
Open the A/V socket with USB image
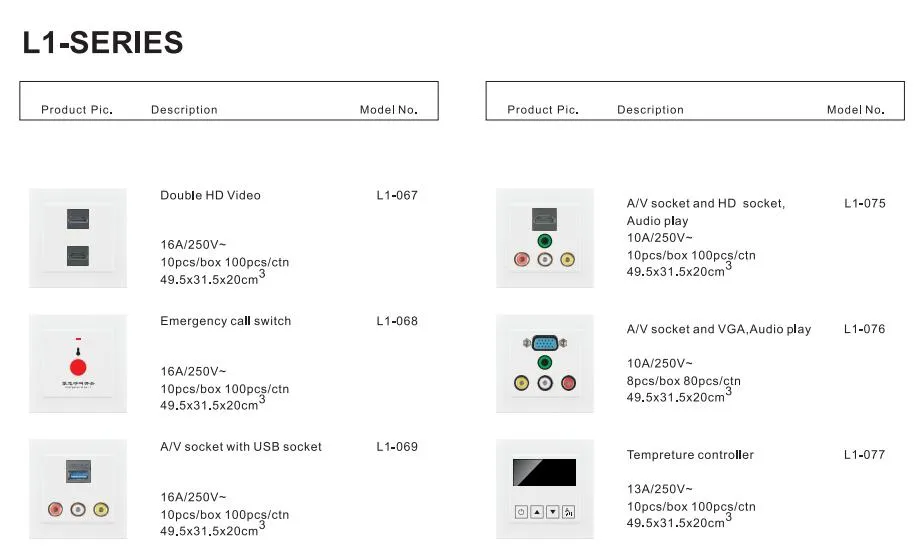click(x=78, y=489)
